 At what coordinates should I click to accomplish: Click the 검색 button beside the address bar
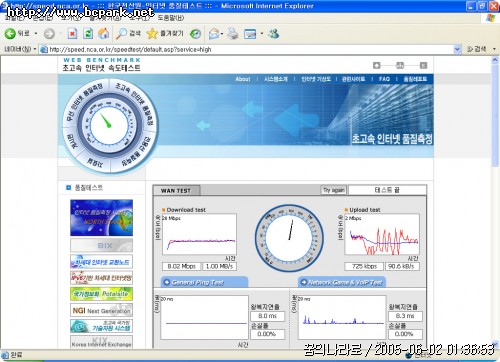coord(477,49)
